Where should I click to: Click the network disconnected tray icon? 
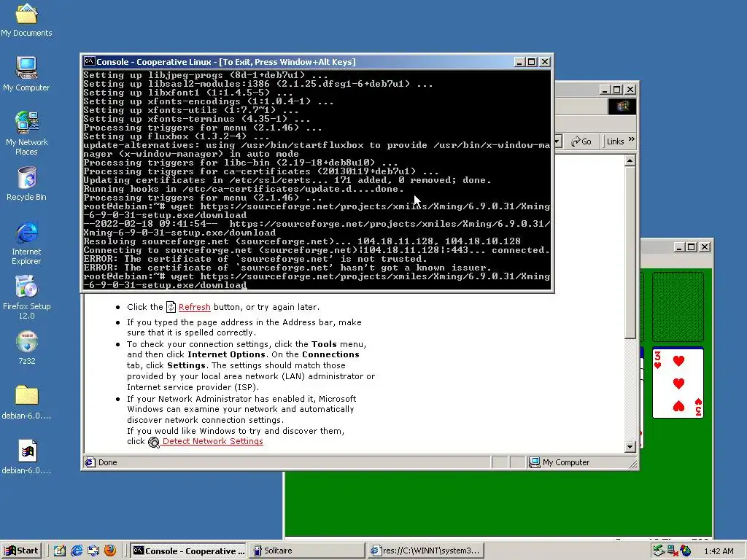coord(672,551)
